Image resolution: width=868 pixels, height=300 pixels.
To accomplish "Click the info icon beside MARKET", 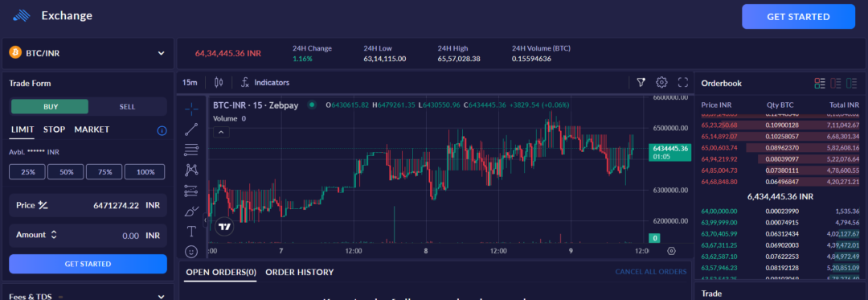I will point(162,130).
